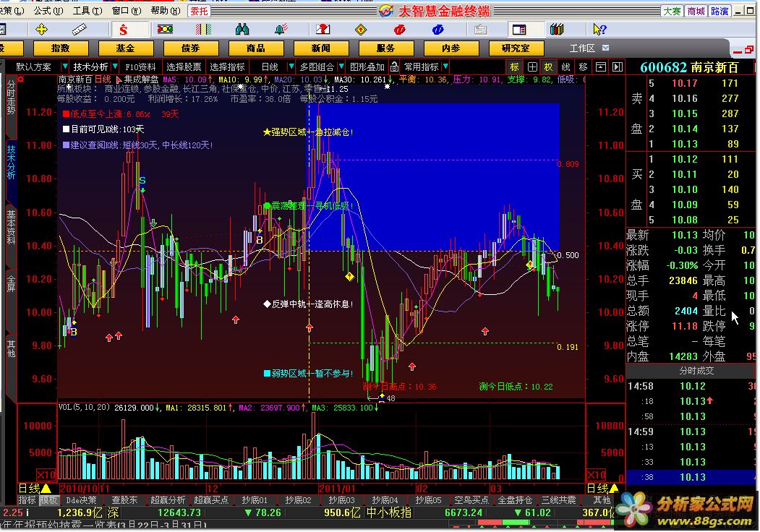Open the F10资料 tab
The height and width of the screenshot is (532, 760).
click(140, 67)
